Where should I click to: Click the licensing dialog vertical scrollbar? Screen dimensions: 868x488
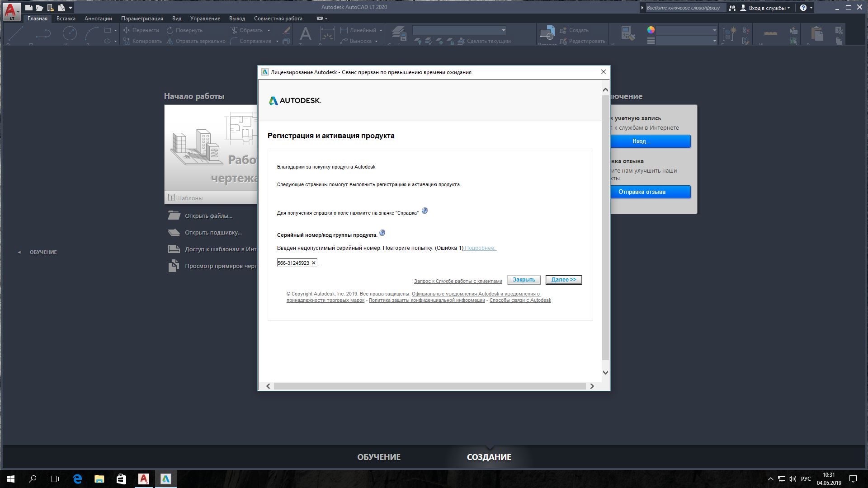point(605,228)
